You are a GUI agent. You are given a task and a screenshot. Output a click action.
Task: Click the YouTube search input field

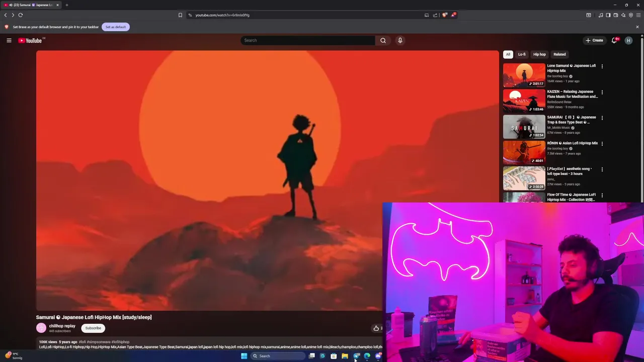click(308, 40)
